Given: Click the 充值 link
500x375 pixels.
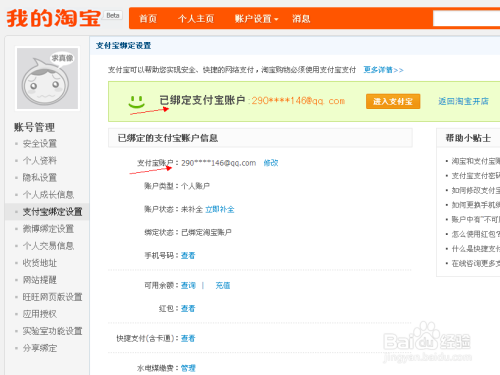Looking at the screenshot, I should [x=223, y=285].
